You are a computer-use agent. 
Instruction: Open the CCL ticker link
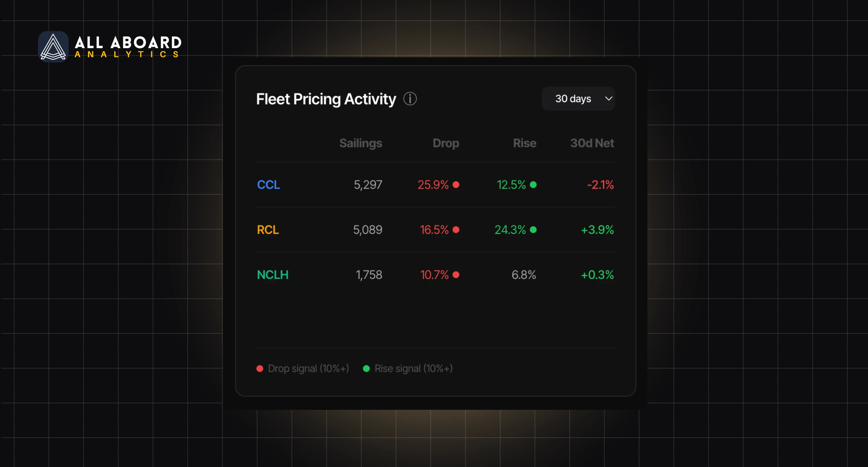tap(268, 185)
